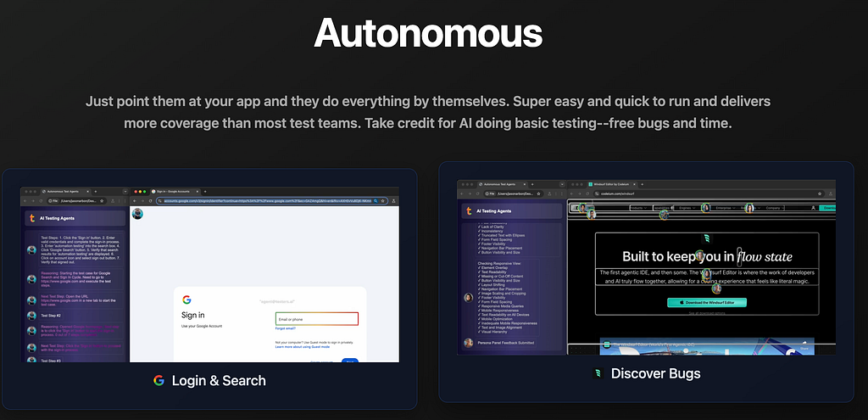Select 'Windsurf Editor by Codeium' browser tab
The image size is (868, 420).
[612, 184]
